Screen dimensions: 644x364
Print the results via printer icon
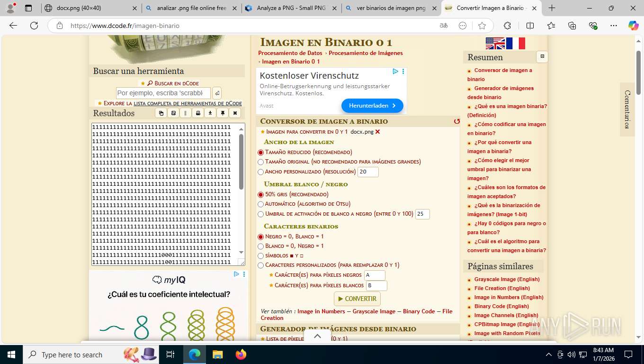point(198,113)
